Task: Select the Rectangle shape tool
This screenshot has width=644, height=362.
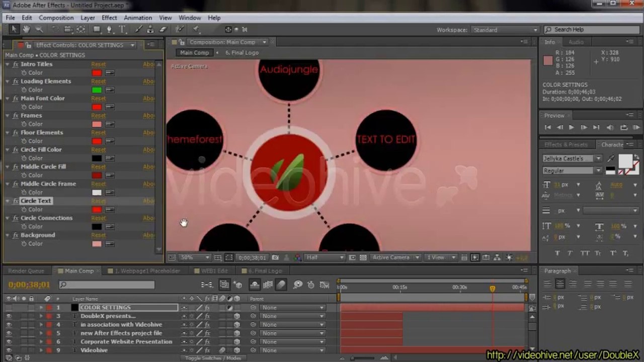Action: pyautogui.click(x=97, y=29)
